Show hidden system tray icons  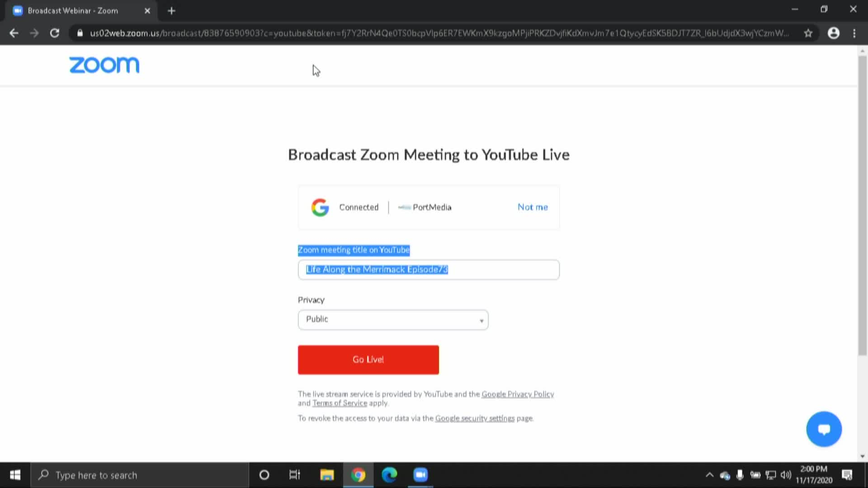coord(709,475)
